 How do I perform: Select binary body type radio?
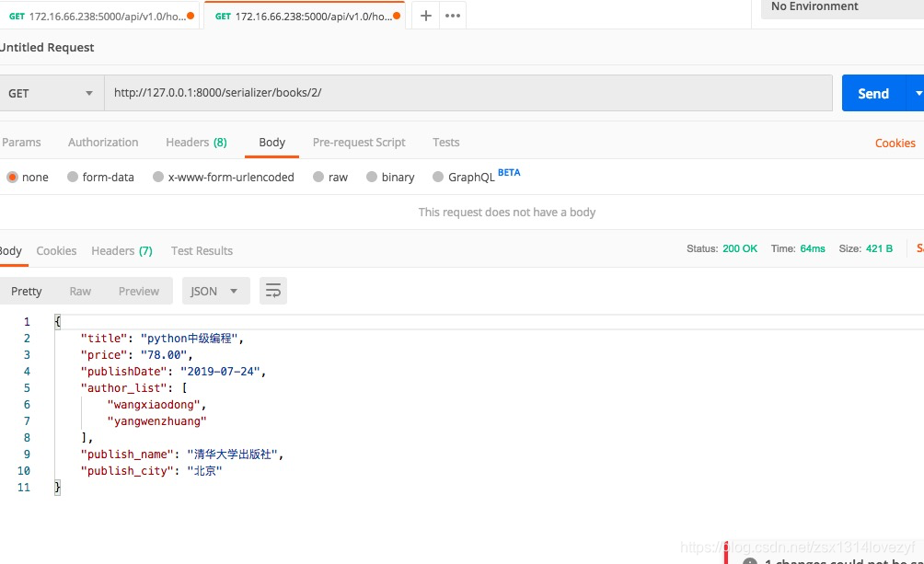coord(371,177)
